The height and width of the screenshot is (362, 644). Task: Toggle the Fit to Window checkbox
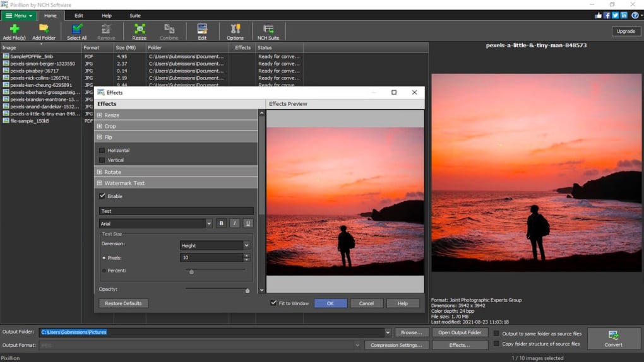point(273,303)
